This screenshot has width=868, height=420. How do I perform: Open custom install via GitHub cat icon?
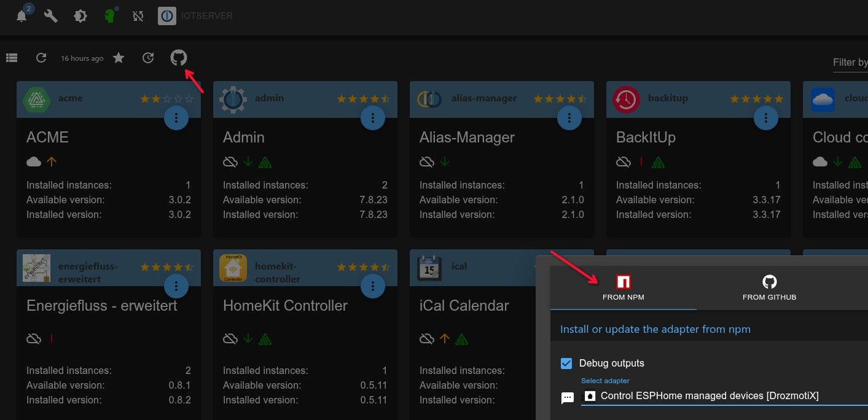click(x=178, y=58)
